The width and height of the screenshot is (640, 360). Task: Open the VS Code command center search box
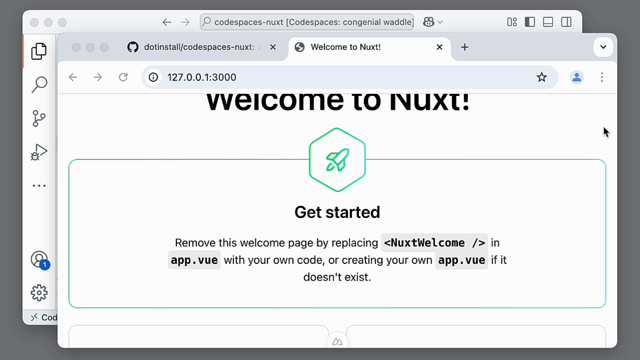pyautogui.click(x=307, y=22)
